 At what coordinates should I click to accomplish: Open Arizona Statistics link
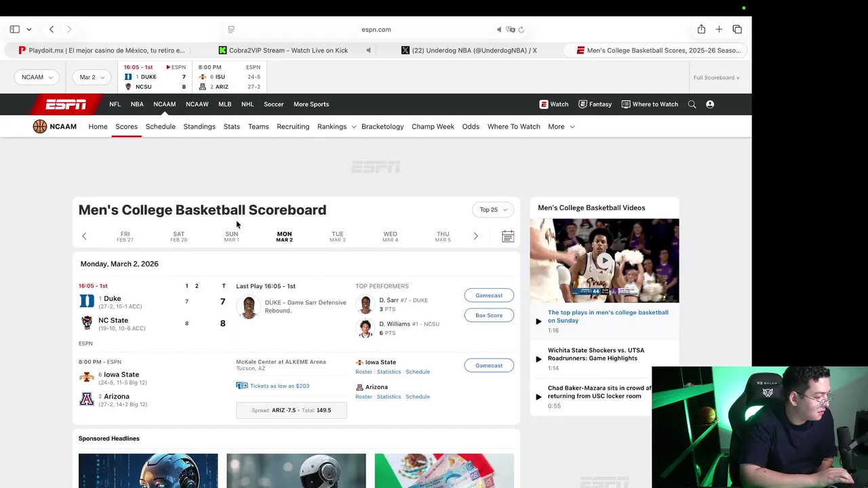389,396
